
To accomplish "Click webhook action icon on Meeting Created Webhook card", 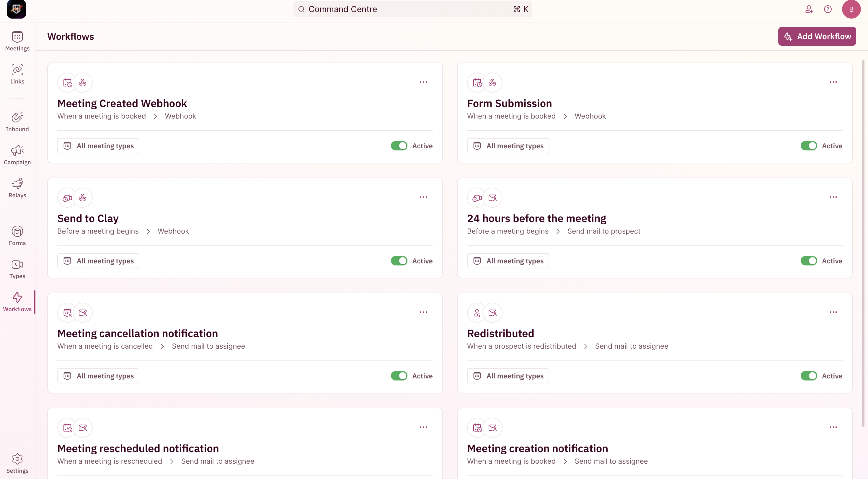I will (x=83, y=83).
